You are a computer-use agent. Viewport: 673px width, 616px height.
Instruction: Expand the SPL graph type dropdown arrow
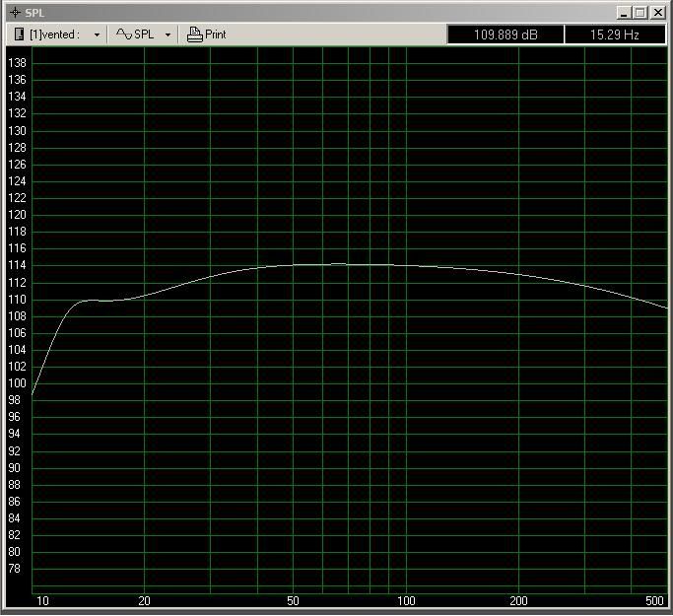[x=168, y=34]
